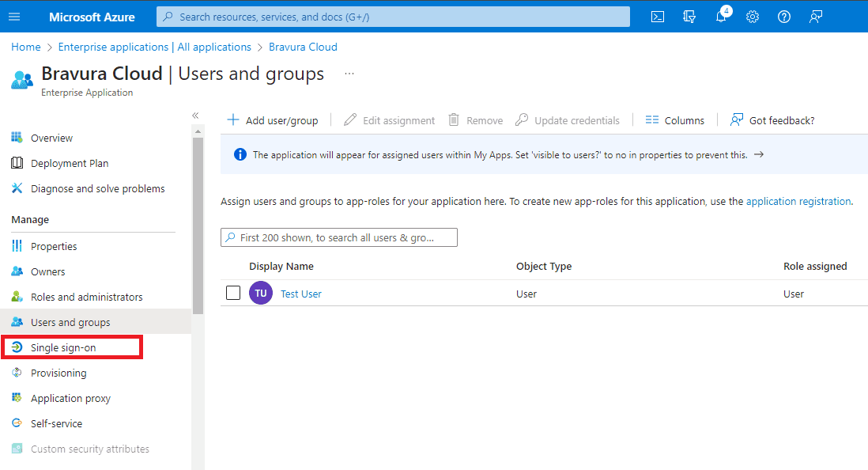Go to Provisioning in Manage menu
This screenshot has height=470, width=868.
click(58, 373)
